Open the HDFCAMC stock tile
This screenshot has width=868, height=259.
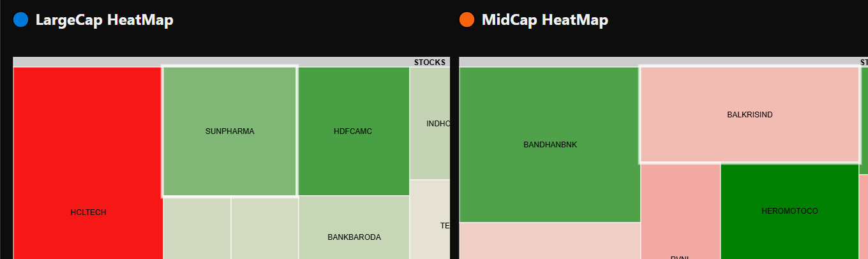click(x=353, y=131)
